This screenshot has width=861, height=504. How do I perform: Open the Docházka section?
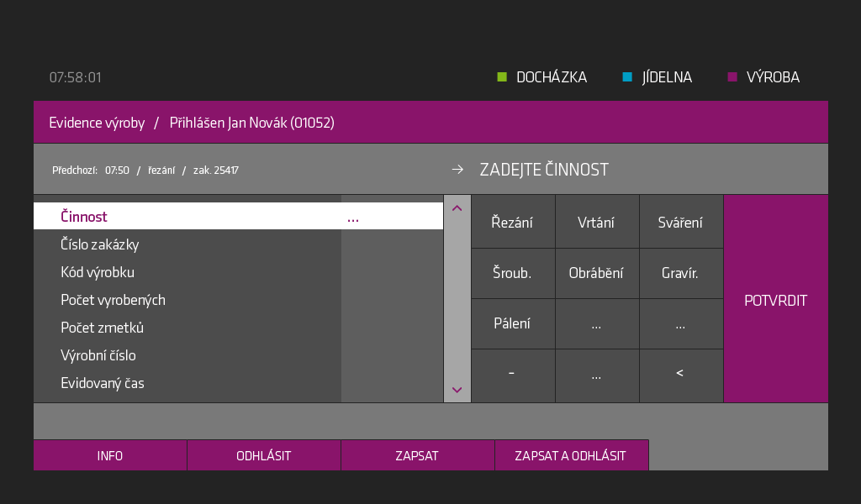tap(542, 77)
